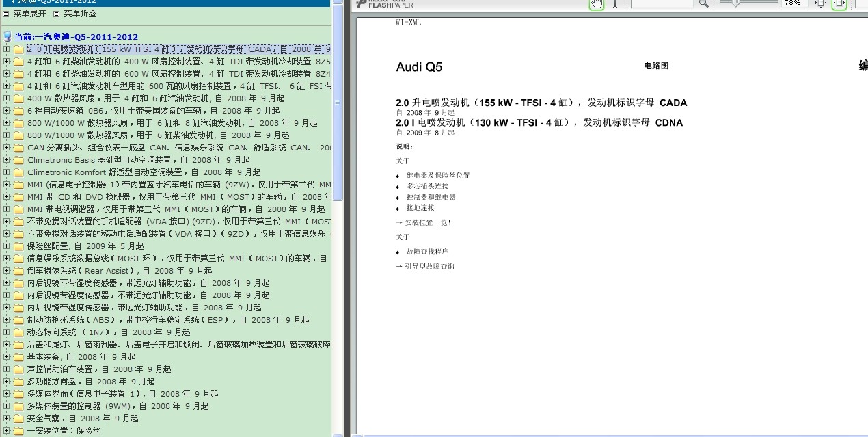Click the folder icon for 400 W 散热器风扇
Viewport: 868px width, 437px height.
18,98
